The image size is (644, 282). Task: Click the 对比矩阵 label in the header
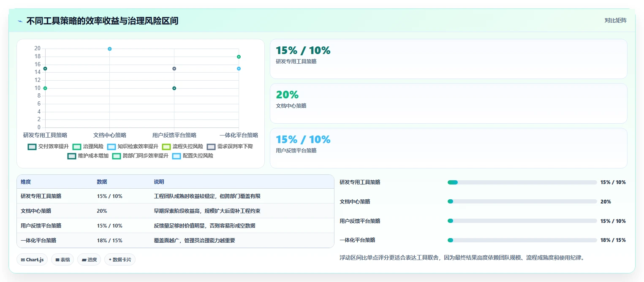point(615,20)
